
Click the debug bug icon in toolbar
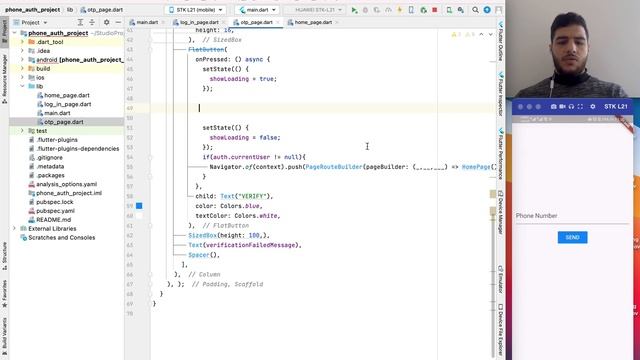365,10
